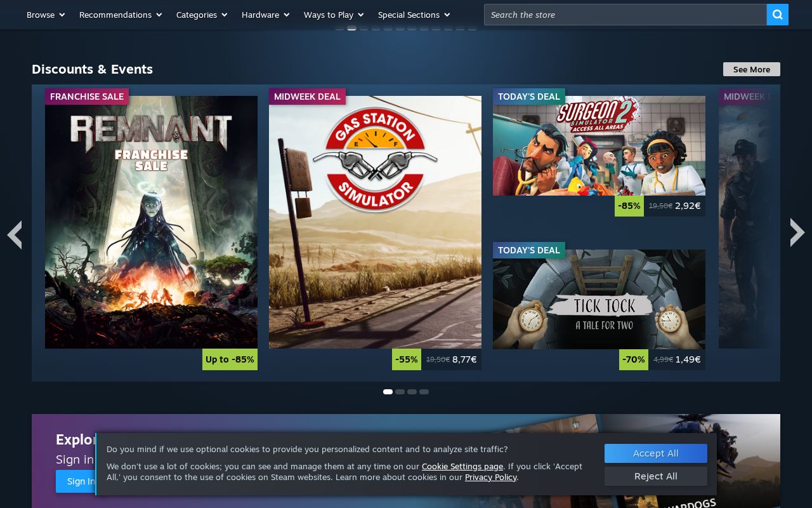Open the Gas Station Simulator artwork
This screenshot has height=508, width=812.
click(x=375, y=222)
